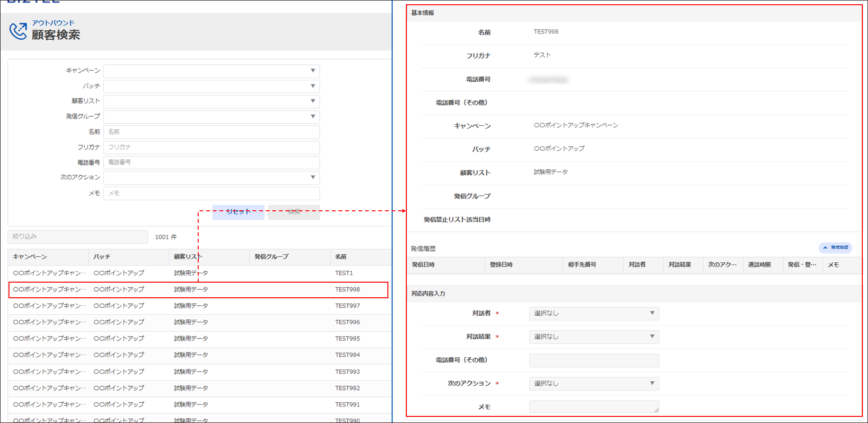The width and height of the screenshot is (868, 423).
Task: Click the 相手先番号 history column header
Action: [x=593, y=265]
